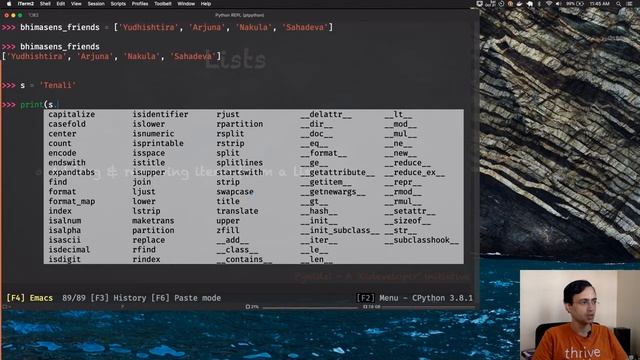
Task: Select 'rpartition' completion entry
Action: click(x=240, y=124)
